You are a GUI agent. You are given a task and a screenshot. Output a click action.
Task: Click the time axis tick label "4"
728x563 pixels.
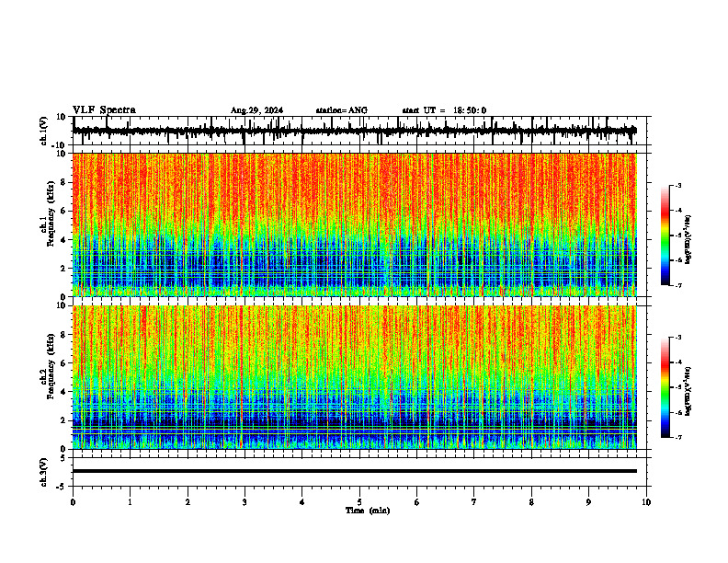pyautogui.click(x=302, y=502)
